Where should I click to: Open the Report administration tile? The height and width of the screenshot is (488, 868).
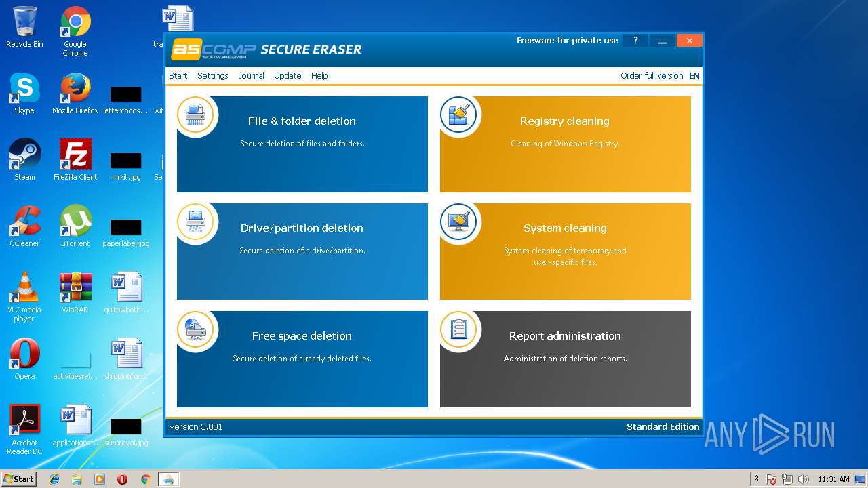pos(566,359)
